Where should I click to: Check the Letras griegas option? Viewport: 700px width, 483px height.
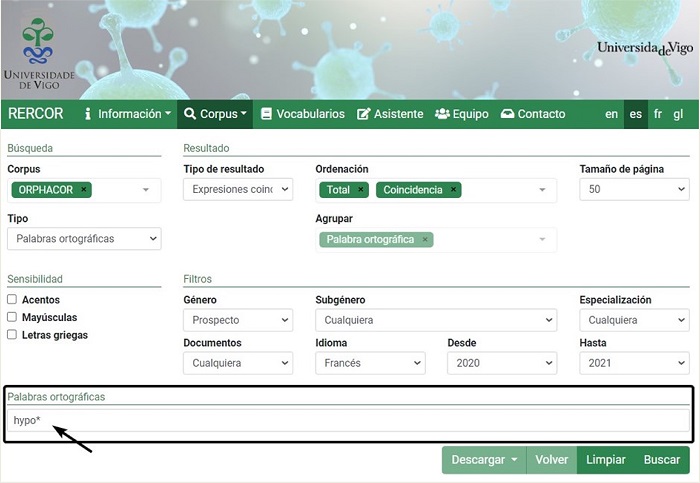[12, 336]
